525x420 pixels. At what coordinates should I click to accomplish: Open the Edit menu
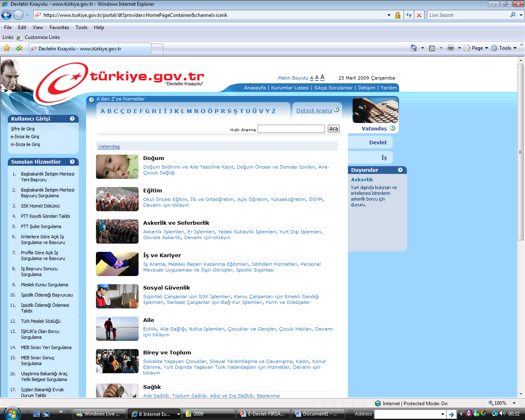click(22, 27)
